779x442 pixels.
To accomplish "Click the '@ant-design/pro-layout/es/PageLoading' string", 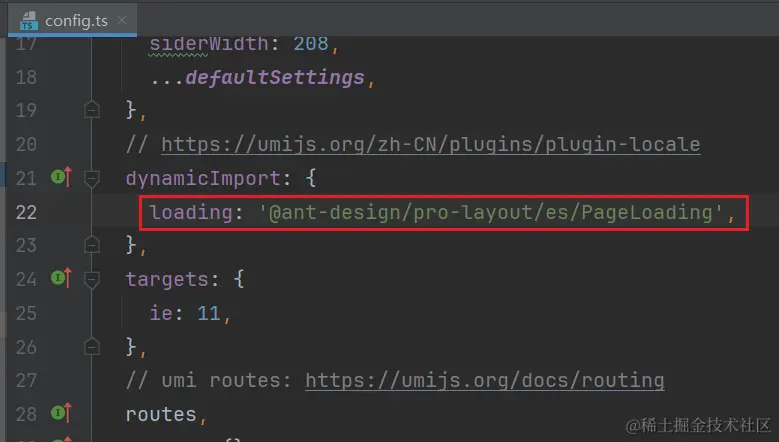I will (x=491, y=213).
